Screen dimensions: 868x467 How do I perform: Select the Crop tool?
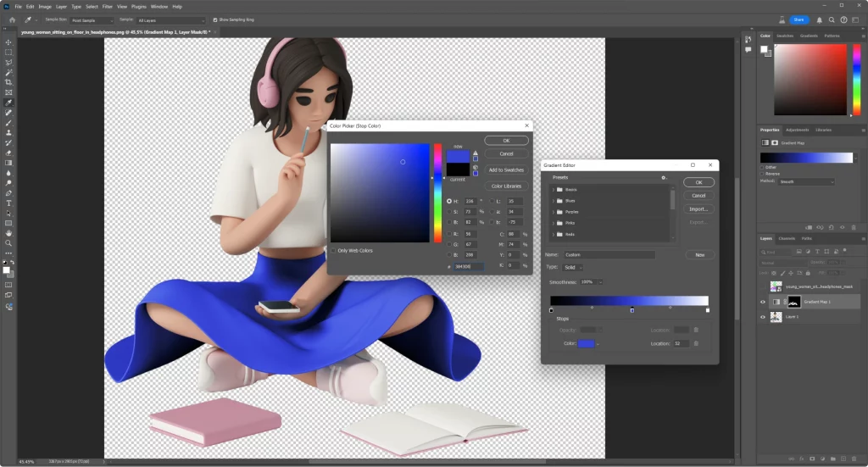pos(8,82)
